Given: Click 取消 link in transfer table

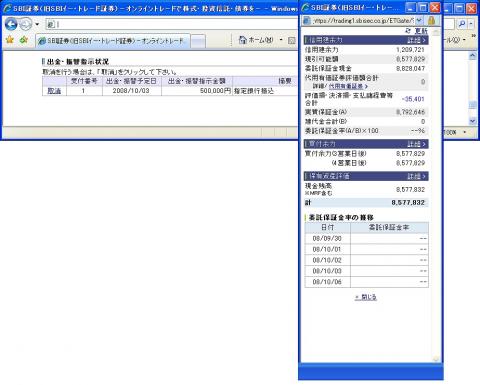Looking at the screenshot, I should tap(54, 91).
